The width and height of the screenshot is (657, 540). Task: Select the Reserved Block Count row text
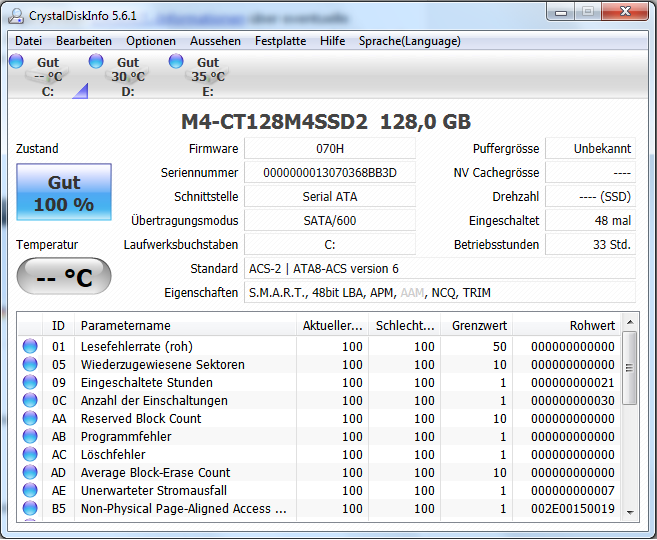141,419
